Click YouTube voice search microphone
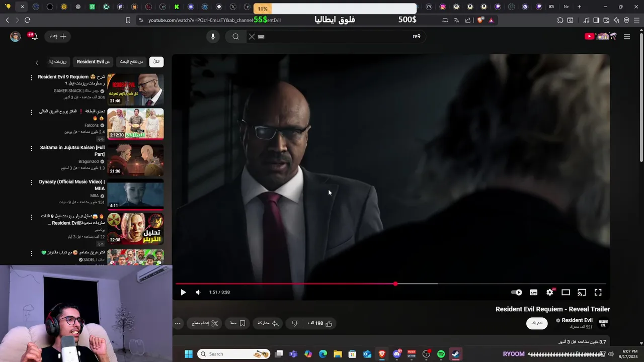Viewport: 644px width, 362px height. tap(213, 36)
